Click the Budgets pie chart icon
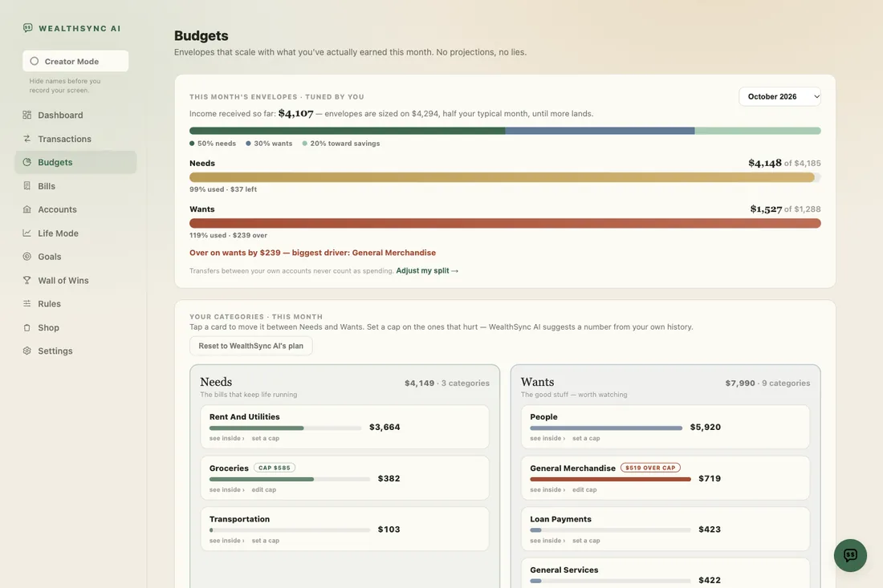The width and height of the screenshot is (883, 588). point(26,162)
